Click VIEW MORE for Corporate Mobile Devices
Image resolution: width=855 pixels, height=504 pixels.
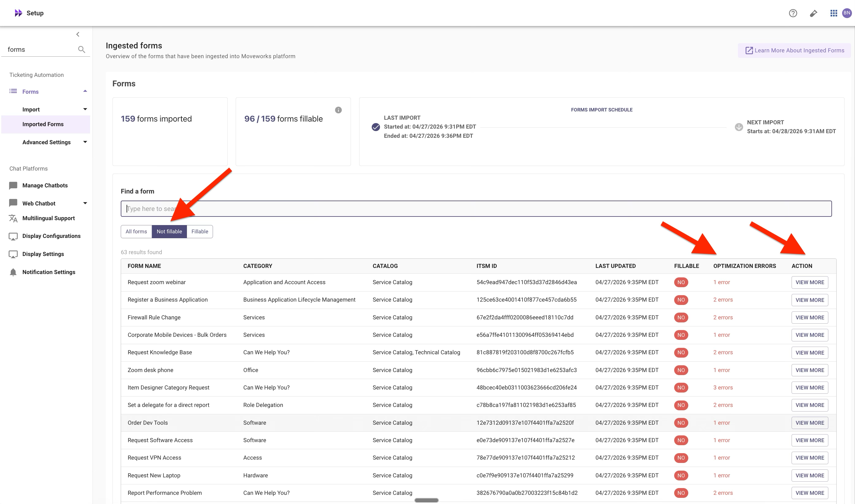[x=810, y=335]
